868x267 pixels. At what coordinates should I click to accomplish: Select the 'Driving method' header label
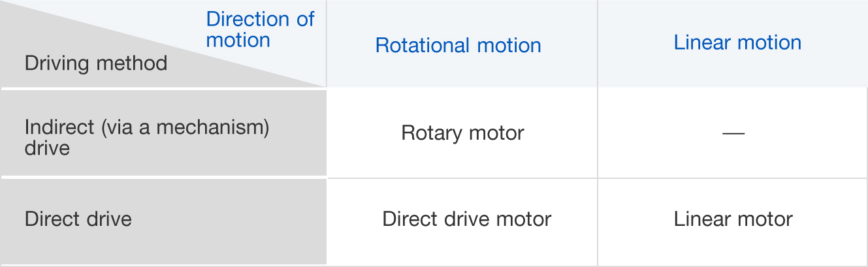click(96, 63)
